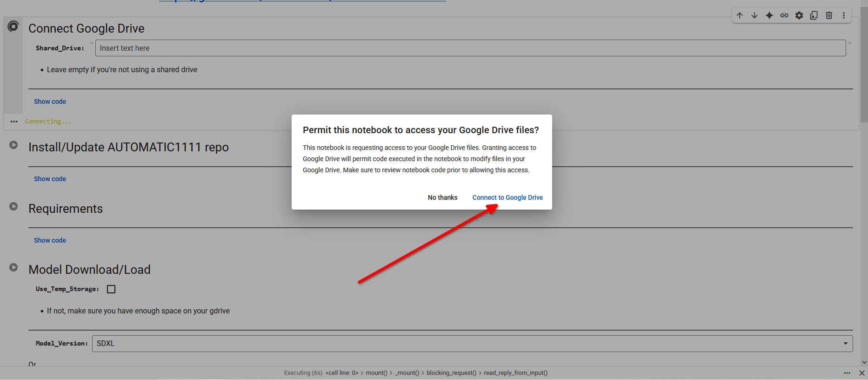Open the AI sparkle tool in cell toolbar
The width and height of the screenshot is (868, 380).
coord(769,15)
